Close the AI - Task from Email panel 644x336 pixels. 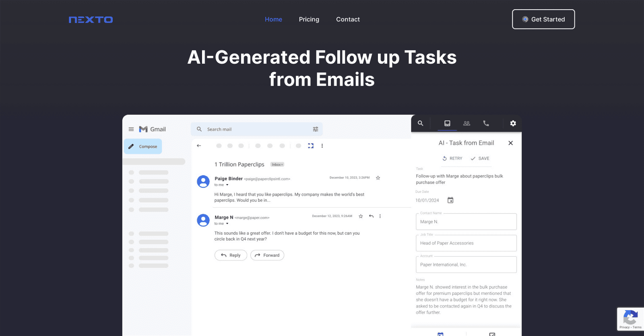[x=510, y=143]
